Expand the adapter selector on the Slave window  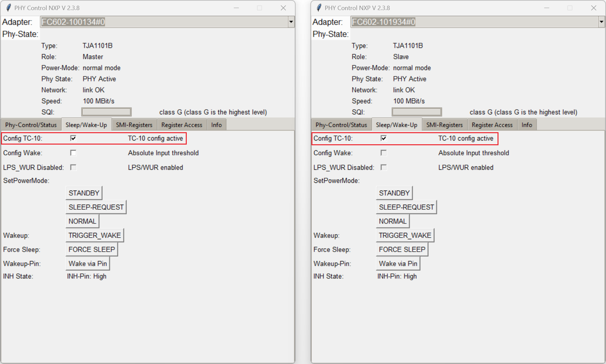coord(601,22)
